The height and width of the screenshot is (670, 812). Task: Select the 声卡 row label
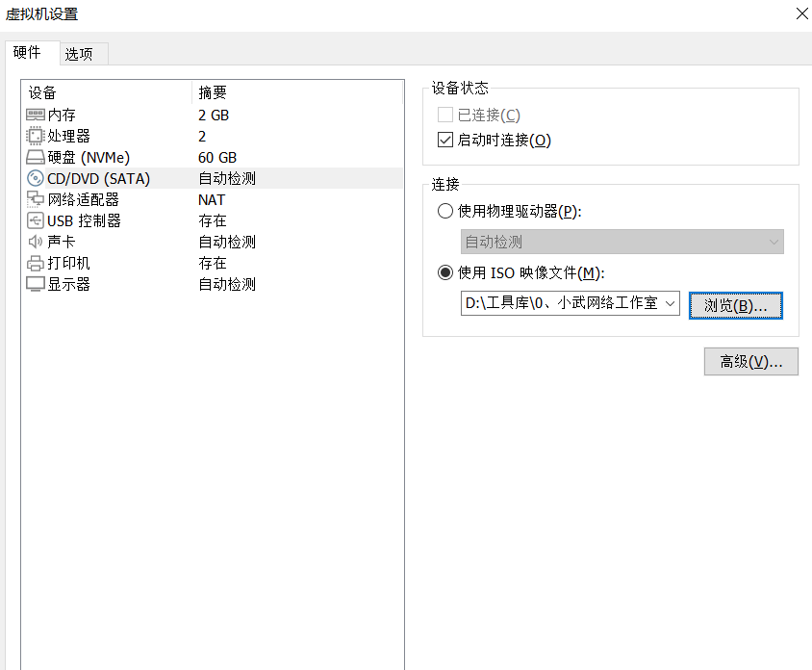[62, 242]
